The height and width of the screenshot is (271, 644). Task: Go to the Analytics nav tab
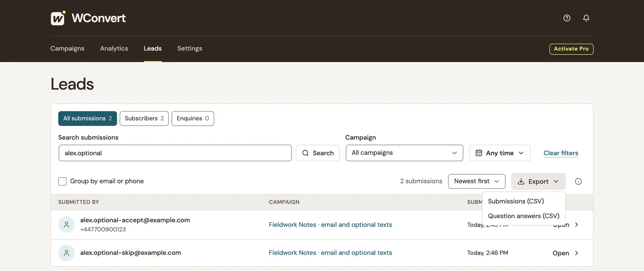point(114,48)
